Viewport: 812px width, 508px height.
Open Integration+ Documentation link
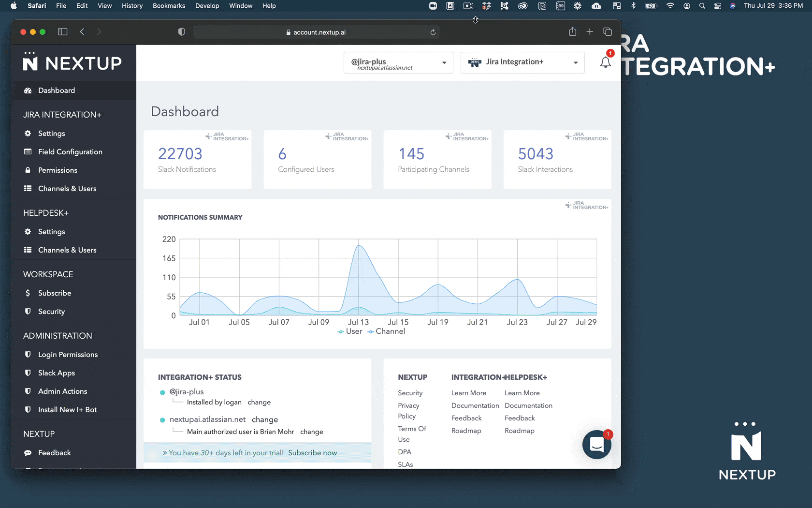coord(475,406)
